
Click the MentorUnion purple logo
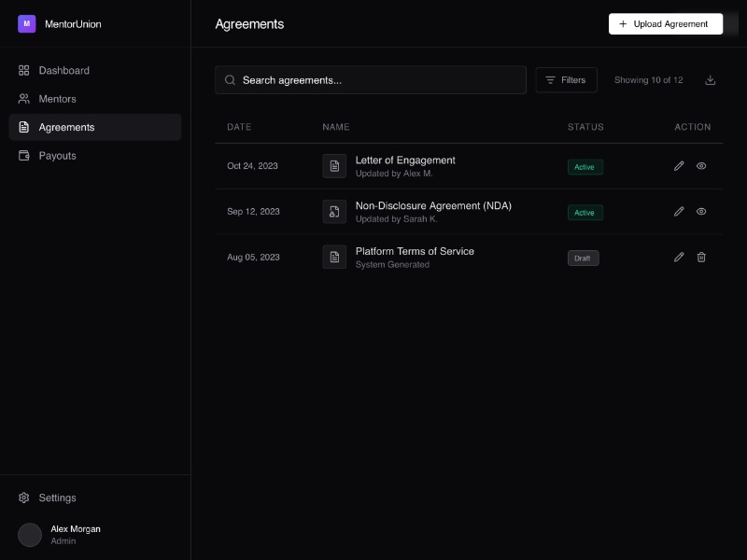26,24
